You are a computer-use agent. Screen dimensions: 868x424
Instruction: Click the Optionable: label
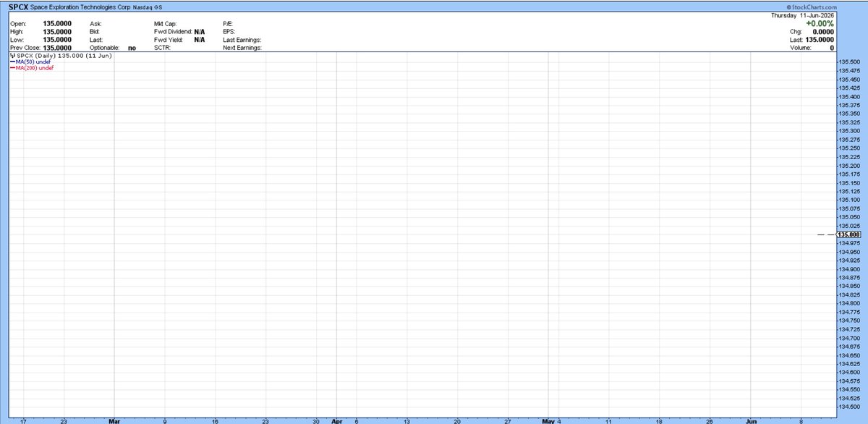106,48
